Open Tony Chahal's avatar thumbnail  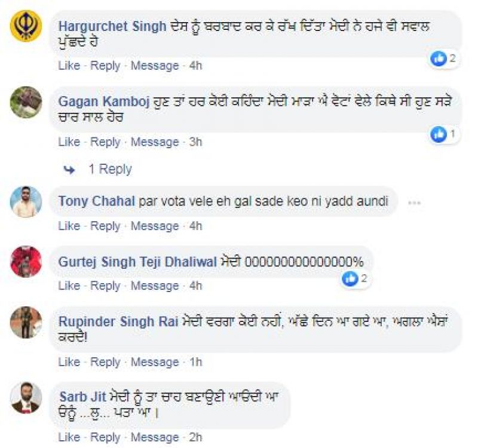click(x=26, y=201)
